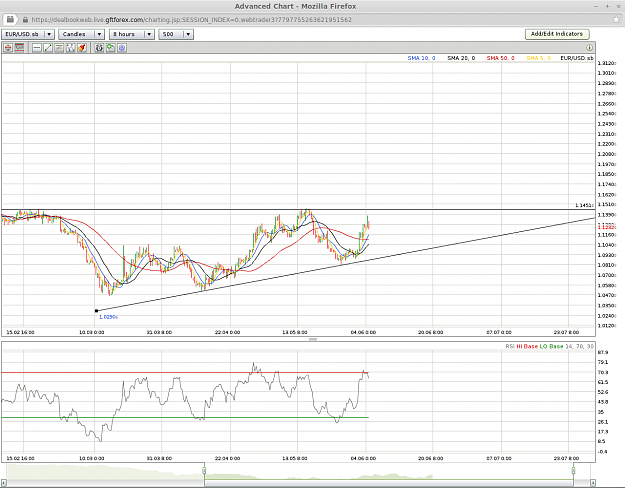Viewport: 625px width, 488px height.
Task: Click the HI Base legend label
Action: pos(527,346)
